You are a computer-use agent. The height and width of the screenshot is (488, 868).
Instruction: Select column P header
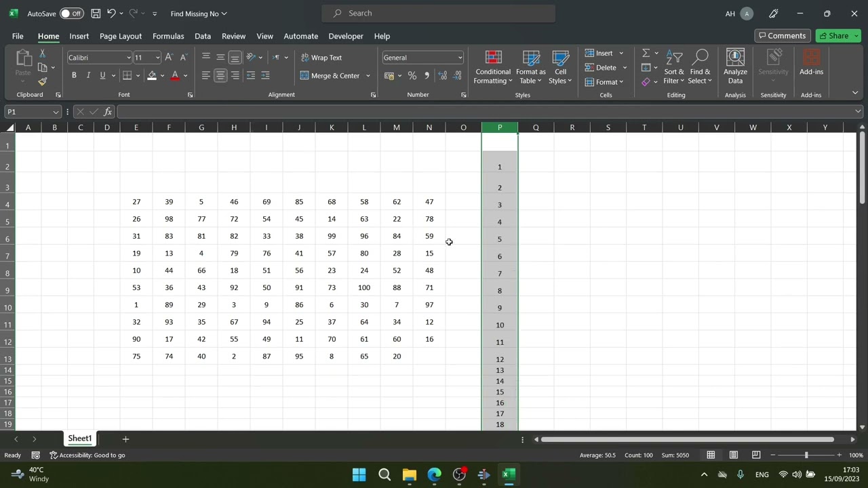pos(500,127)
